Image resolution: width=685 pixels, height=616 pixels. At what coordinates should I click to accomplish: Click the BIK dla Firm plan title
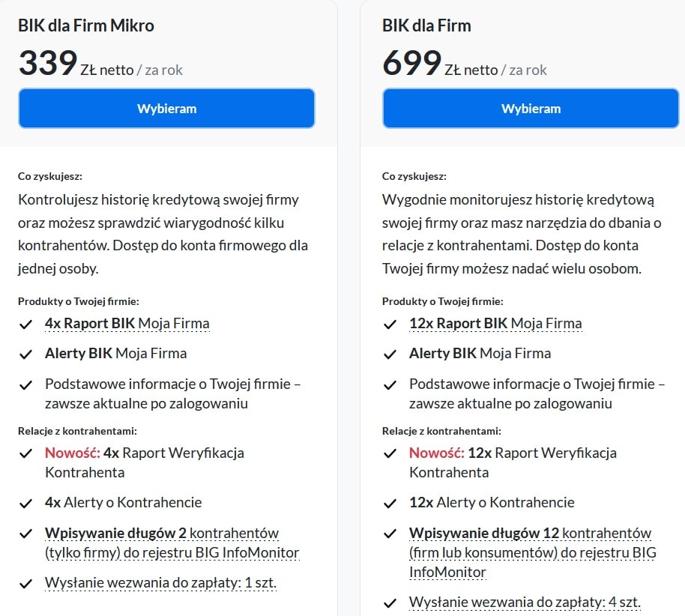[x=426, y=25]
